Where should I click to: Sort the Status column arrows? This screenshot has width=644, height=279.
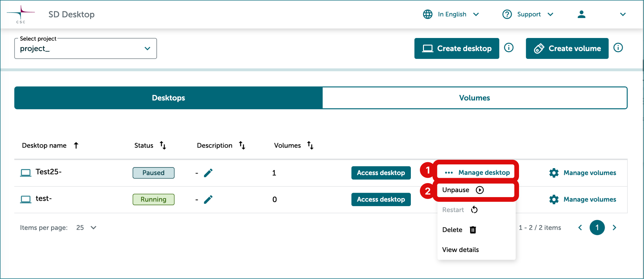(163, 145)
